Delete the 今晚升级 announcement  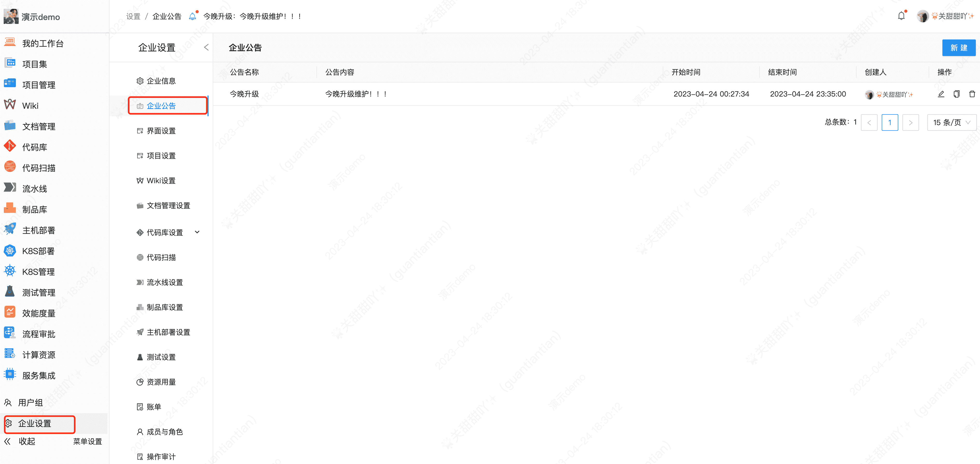click(972, 94)
